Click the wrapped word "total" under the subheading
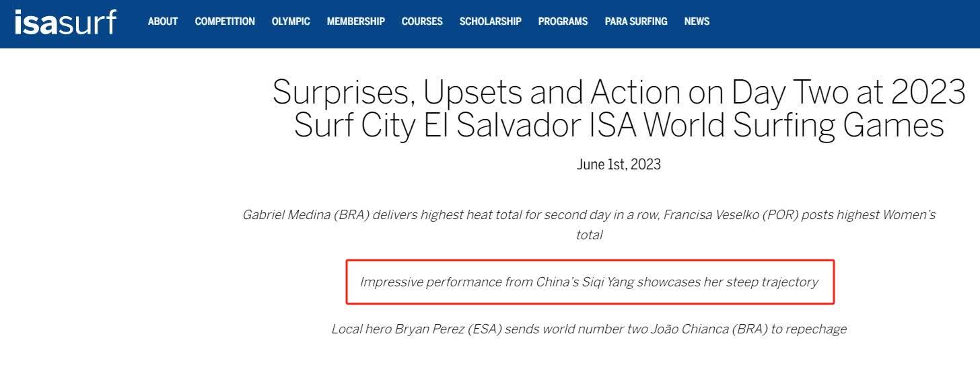Screen dimensions: 980x365 tap(589, 235)
